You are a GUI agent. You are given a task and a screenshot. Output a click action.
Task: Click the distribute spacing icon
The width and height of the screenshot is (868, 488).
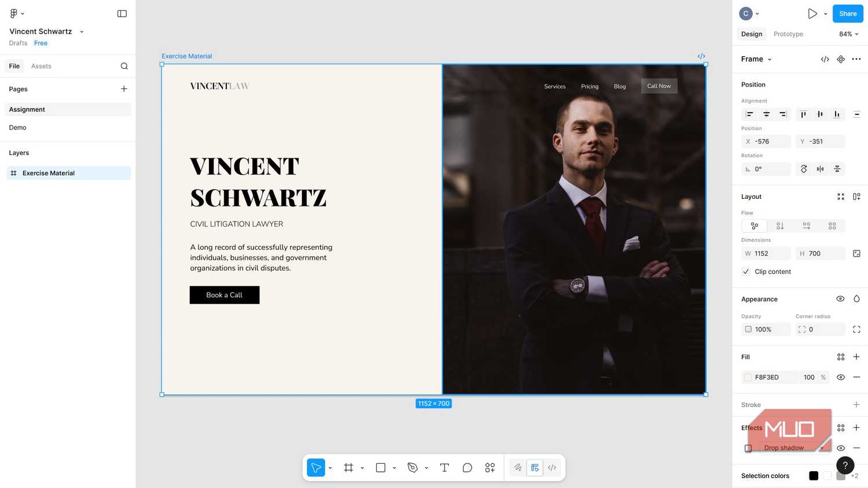click(x=857, y=114)
